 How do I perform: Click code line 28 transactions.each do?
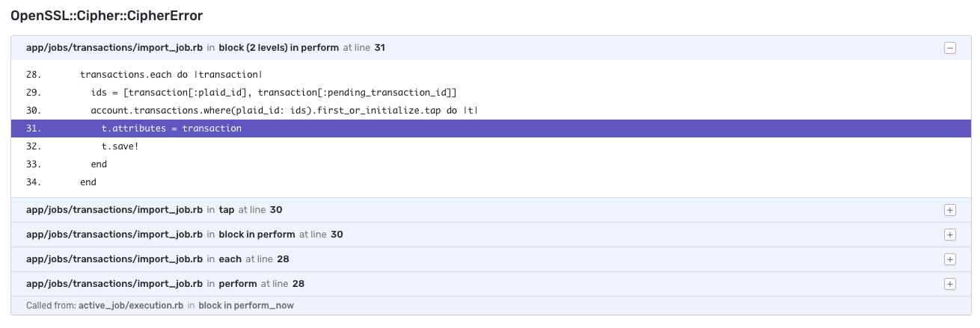pos(171,75)
